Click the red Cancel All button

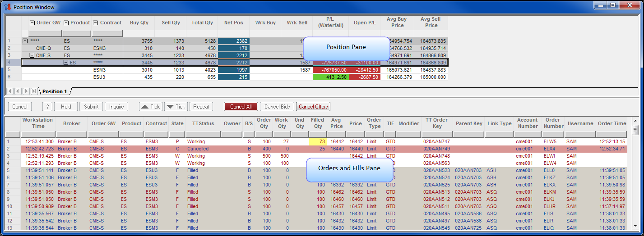point(241,107)
